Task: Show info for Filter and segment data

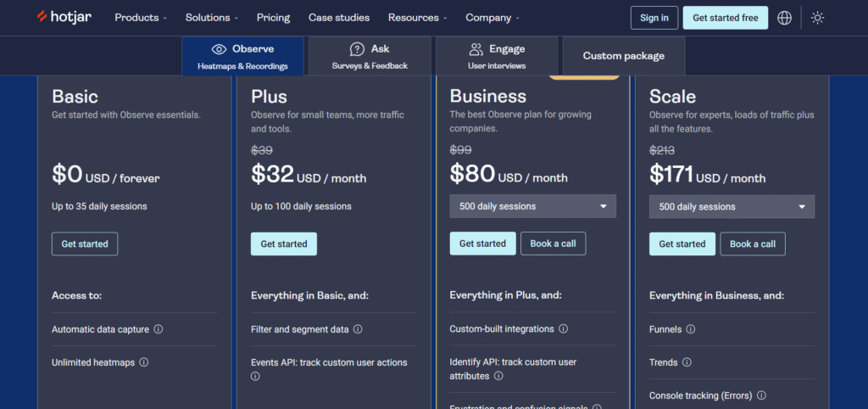Action: [358, 329]
